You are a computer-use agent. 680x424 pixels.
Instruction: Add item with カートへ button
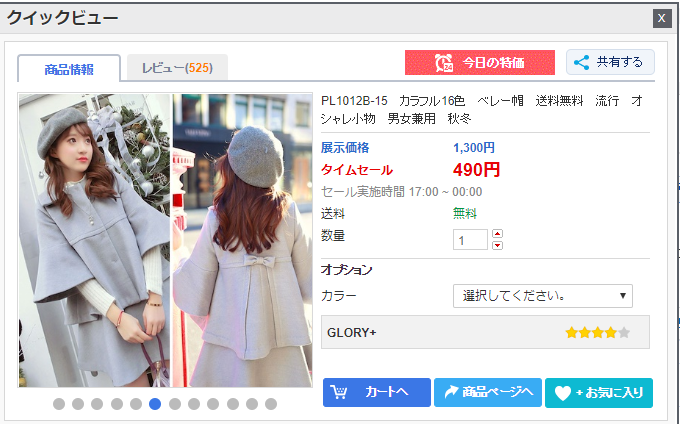[376, 392]
